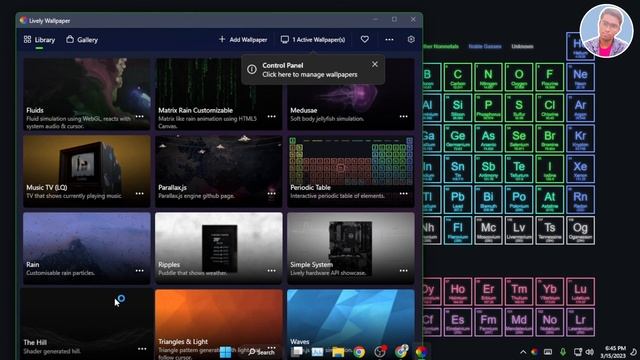This screenshot has height=360, width=640.
Task: Click Lively Wallpaper title bar logo
Action: [23, 20]
